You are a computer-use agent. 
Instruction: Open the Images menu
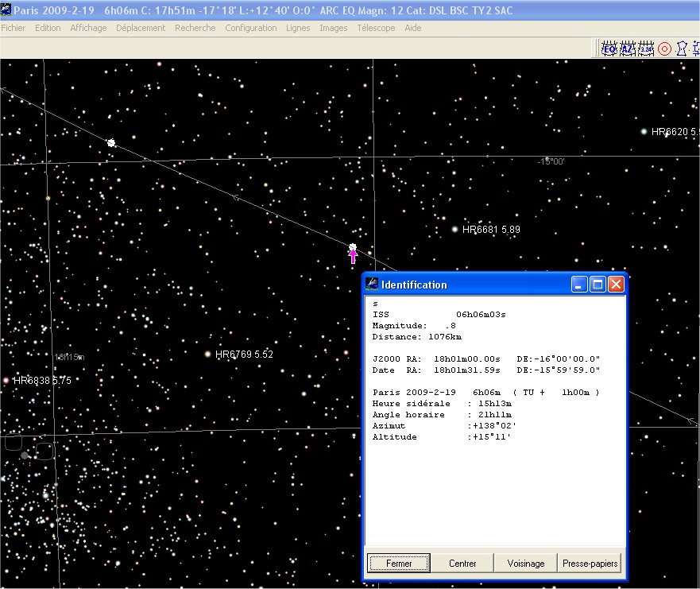tap(333, 28)
